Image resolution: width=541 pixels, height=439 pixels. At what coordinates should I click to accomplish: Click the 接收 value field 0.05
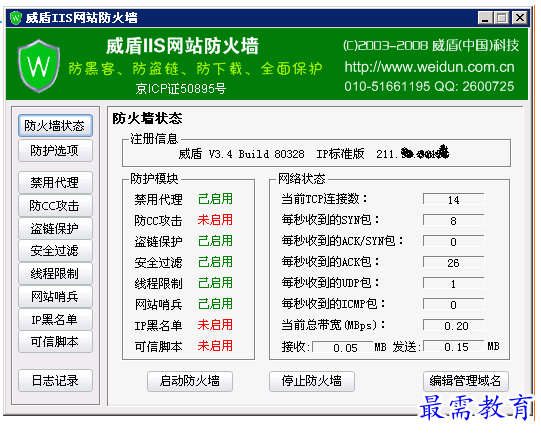343,347
